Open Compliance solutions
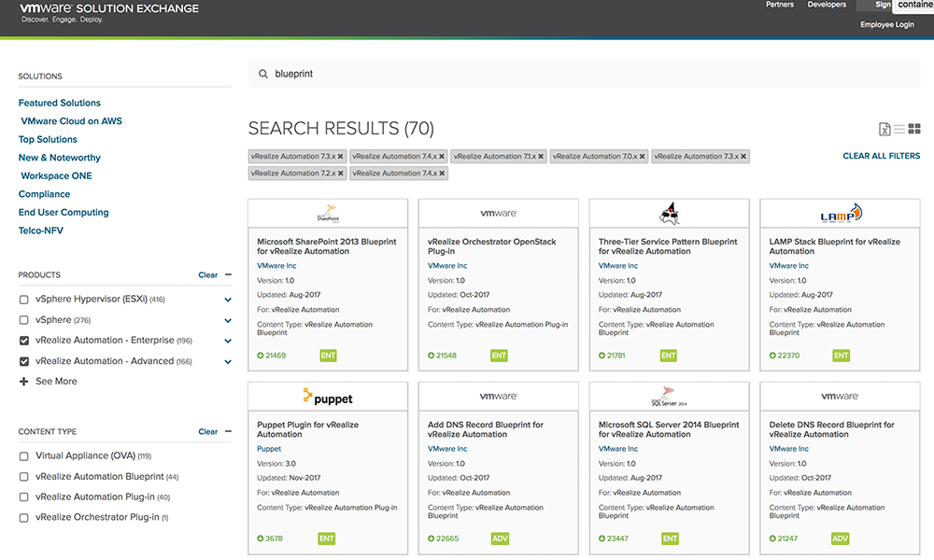 click(44, 194)
